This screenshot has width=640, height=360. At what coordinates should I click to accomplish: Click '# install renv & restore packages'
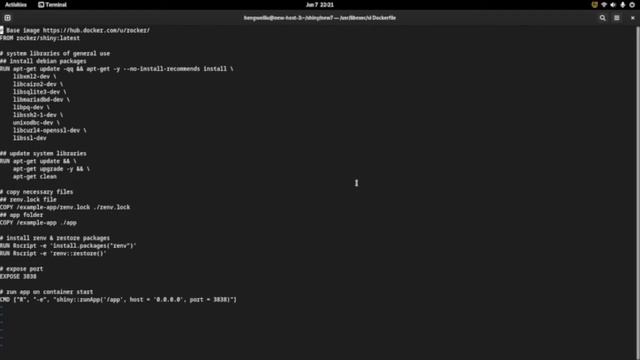(x=55, y=238)
